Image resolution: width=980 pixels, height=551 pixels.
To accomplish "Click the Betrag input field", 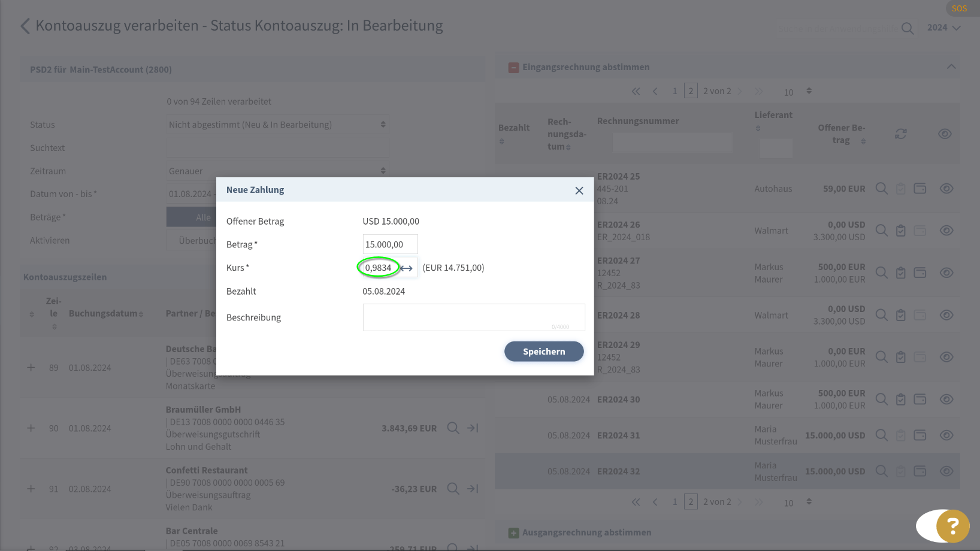I will [x=389, y=244].
